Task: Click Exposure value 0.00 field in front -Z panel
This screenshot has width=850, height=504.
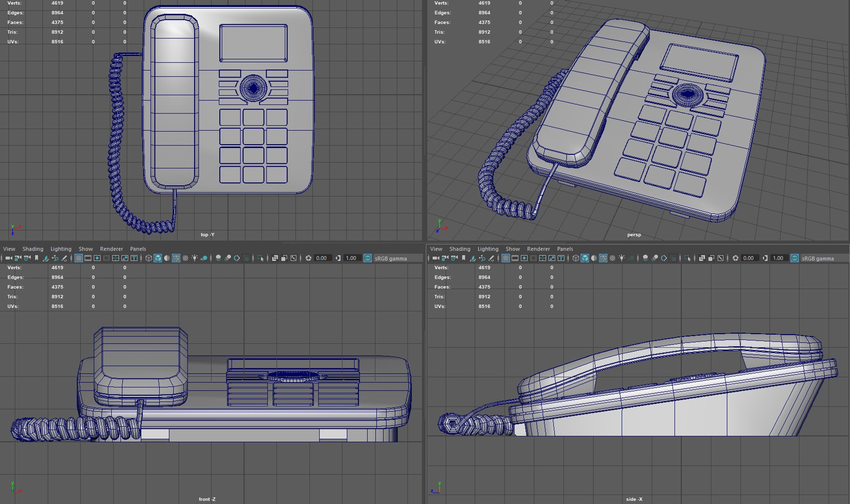Action: pyautogui.click(x=323, y=258)
